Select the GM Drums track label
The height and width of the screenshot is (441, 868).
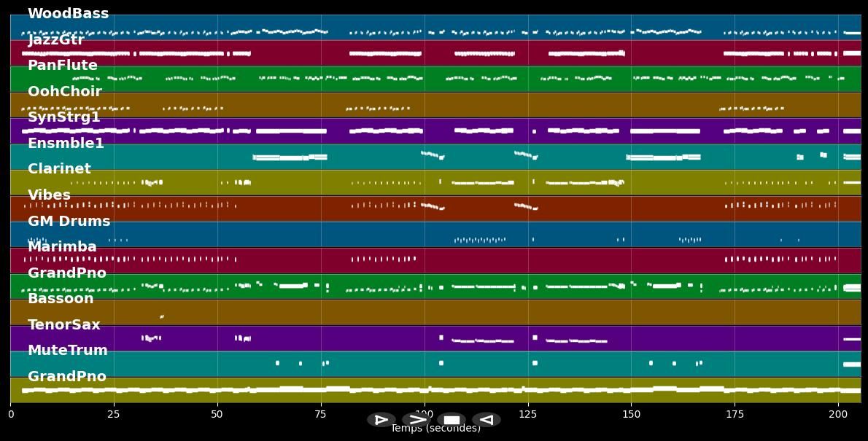coord(69,222)
